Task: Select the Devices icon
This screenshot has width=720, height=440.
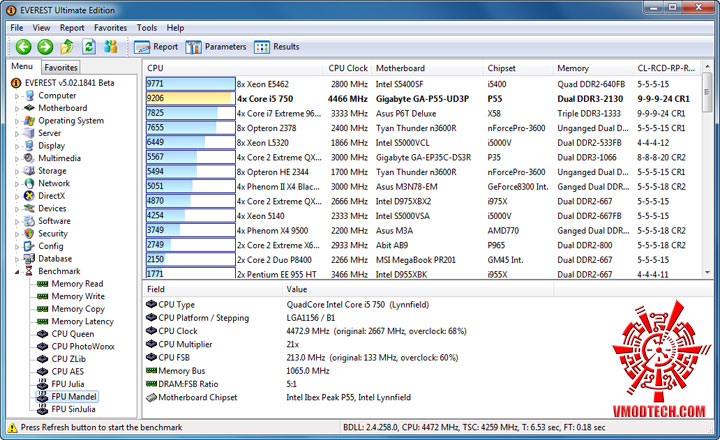Action: pyautogui.click(x=29, y=209)
